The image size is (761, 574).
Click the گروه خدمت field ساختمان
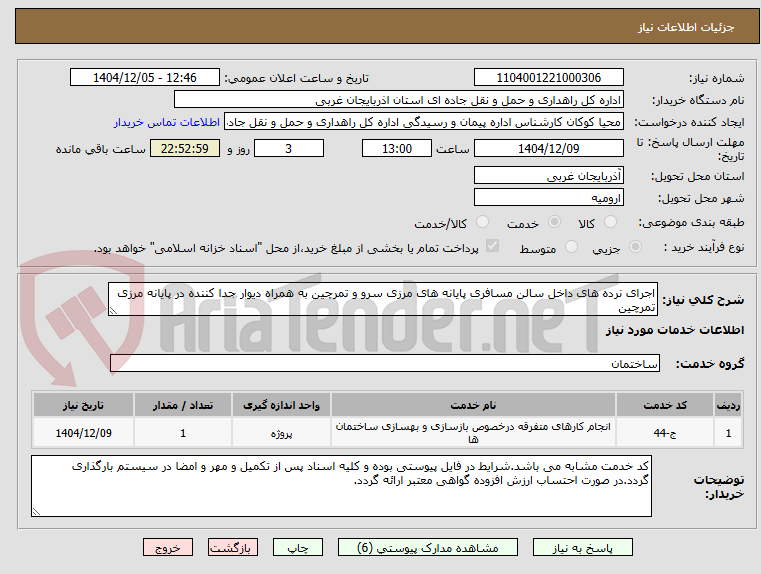click(x=385, y=363)
